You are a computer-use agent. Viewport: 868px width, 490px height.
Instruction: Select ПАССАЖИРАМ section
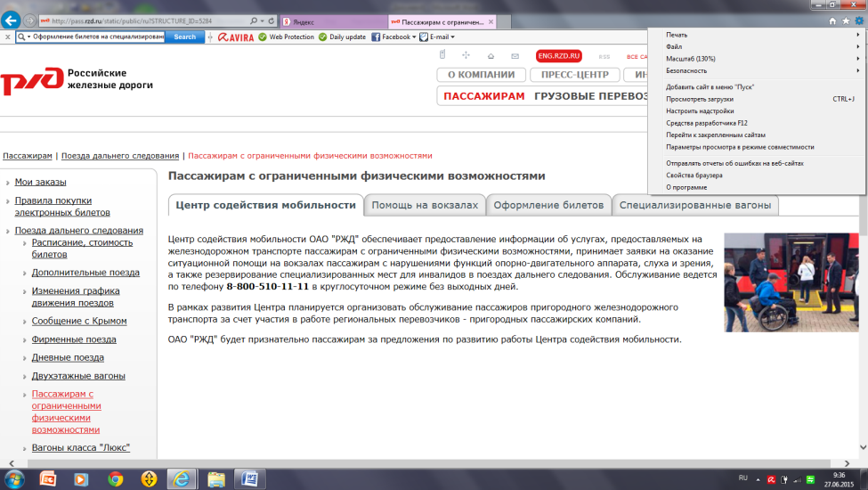click(483, 96)
